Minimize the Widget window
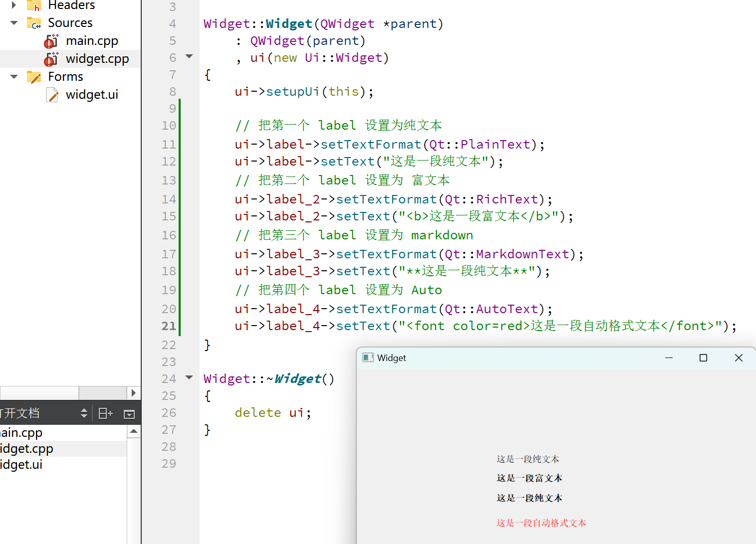Image resolution: width=756 pixels, height=544 pixels. point(669,358)
